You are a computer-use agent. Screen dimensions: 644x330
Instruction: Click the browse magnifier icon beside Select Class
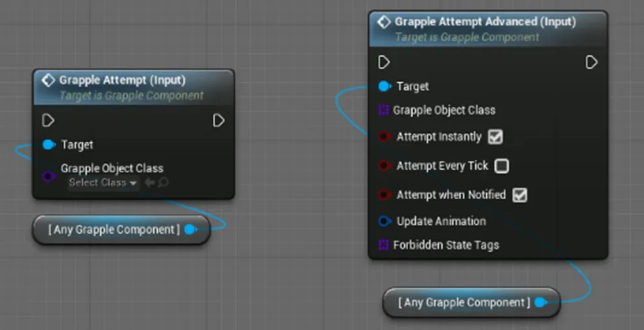tap(163, 183)
